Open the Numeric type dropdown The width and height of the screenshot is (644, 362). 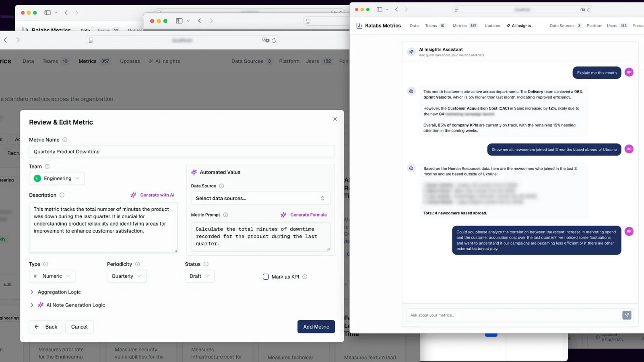tap(52, 276)
